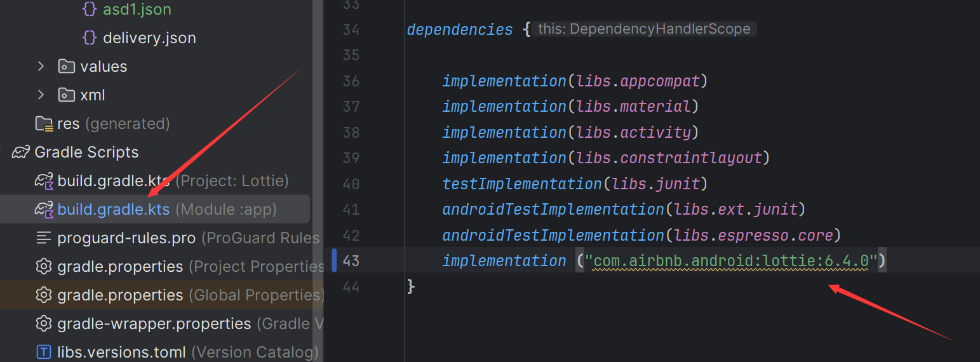
Task: Click libs.junit on line 40
Action: coord(655,184)
